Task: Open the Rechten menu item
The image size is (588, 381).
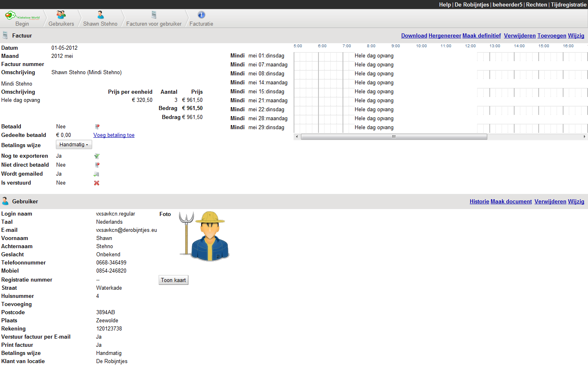Action: pyautogui.click(x=536, y=4)
